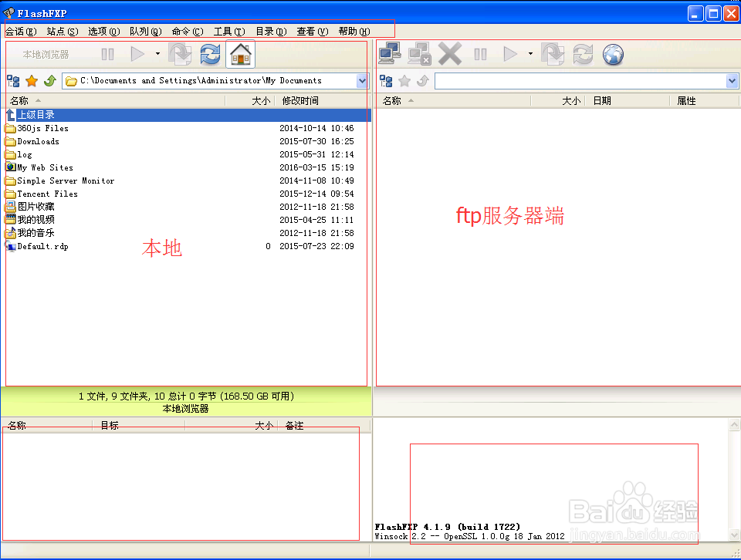Click the local path field showing My Documents
Viewport: 741px width, 560px height.
click(210, 81)
